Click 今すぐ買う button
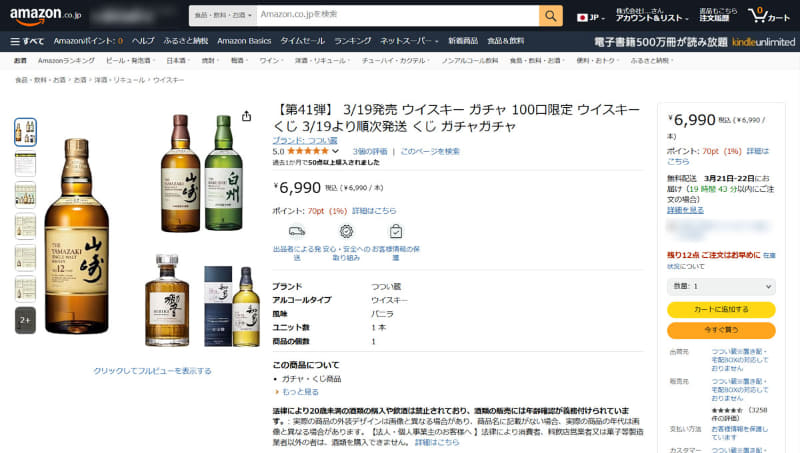800x453 pixels. 721,330
